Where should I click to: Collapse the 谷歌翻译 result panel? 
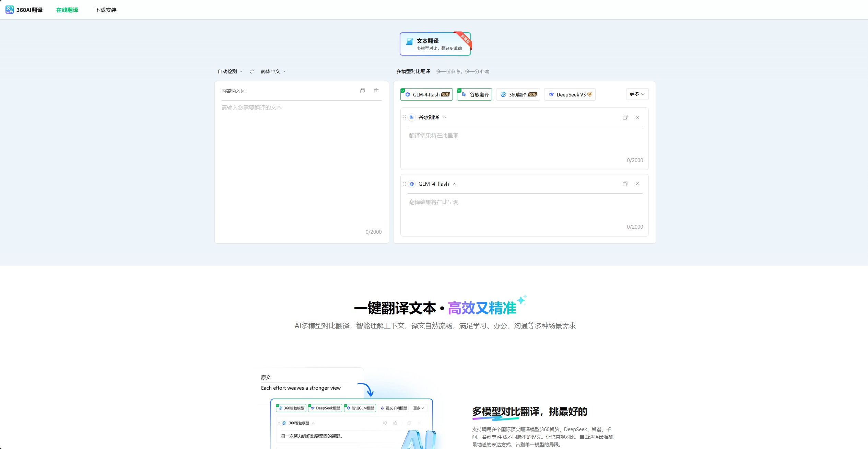tap(445, 117)
